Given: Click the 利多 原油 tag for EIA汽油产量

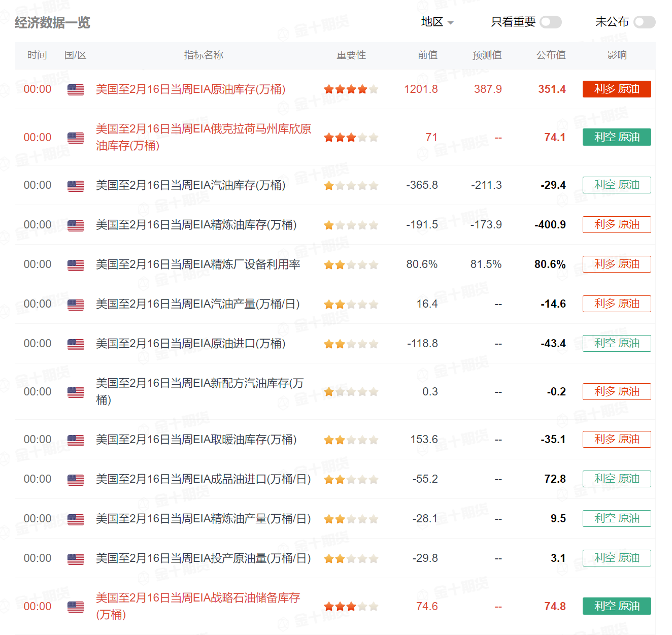Looking at the screenshot, I should click(x=617, y=304).
